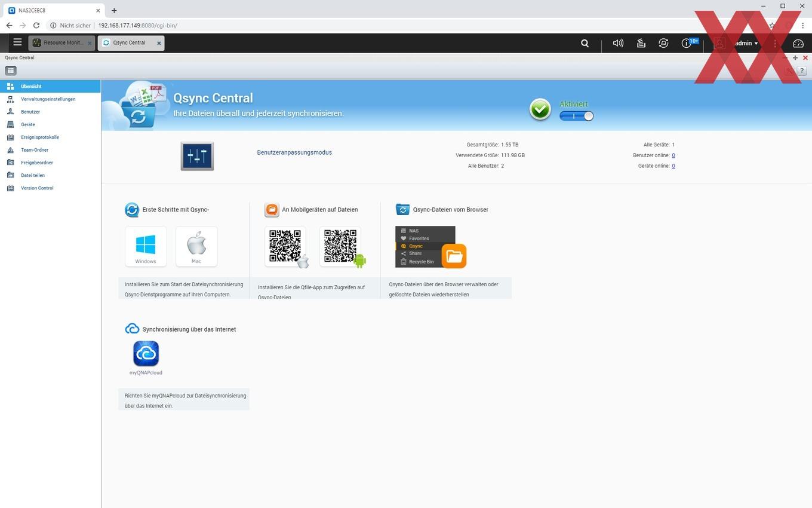Click the Verwendete Größe 111.98 GB value
812x508 pixels.
513,155
